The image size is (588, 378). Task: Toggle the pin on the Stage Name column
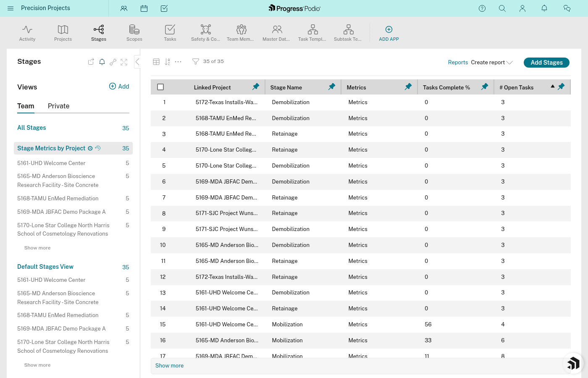331,87
